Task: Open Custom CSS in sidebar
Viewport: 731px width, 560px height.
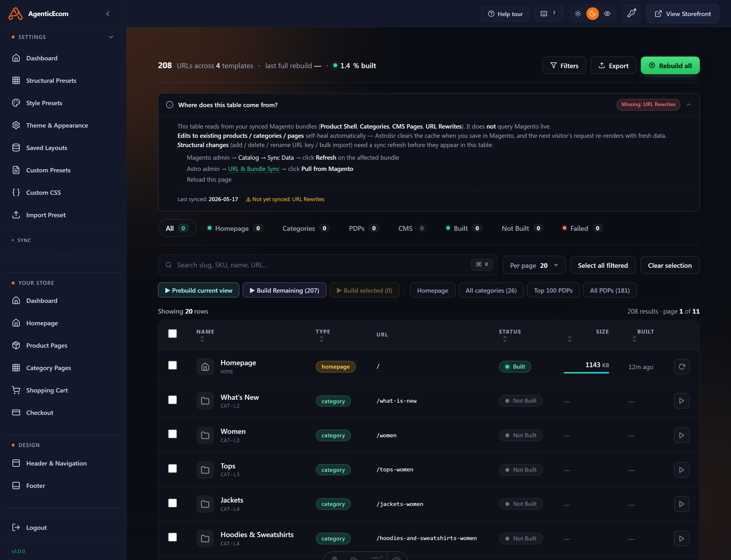Action: click(63, 192)
